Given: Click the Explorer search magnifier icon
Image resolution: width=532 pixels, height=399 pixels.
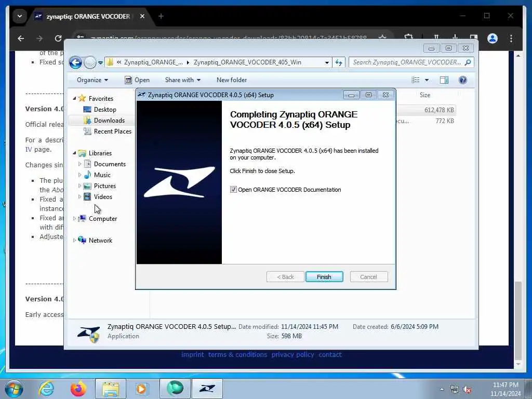Looking at the screenshot, I should tap(468, 62).
